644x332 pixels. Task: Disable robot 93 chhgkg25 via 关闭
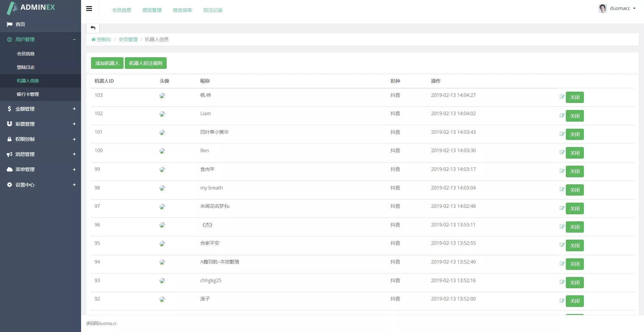click(575, 283)
